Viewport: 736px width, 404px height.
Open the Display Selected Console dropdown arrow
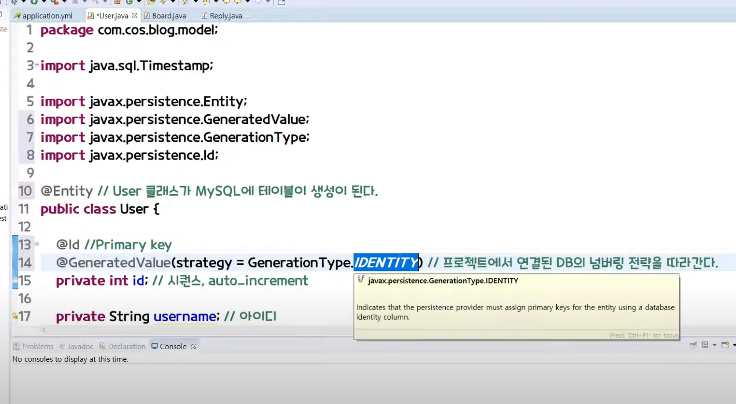click(x=714, y=345)
